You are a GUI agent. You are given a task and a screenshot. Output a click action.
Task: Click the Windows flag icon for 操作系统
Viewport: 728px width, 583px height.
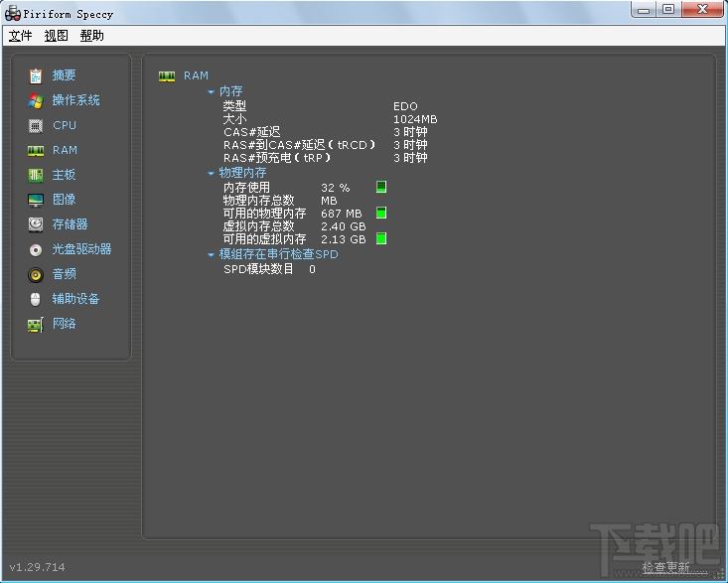click(x=36, y=100)
